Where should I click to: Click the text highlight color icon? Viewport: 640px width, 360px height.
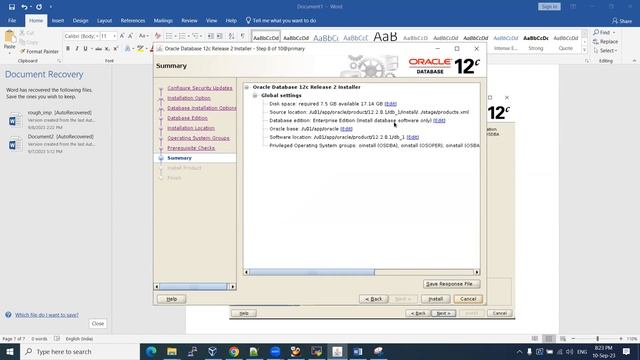(x=140, y=49)
